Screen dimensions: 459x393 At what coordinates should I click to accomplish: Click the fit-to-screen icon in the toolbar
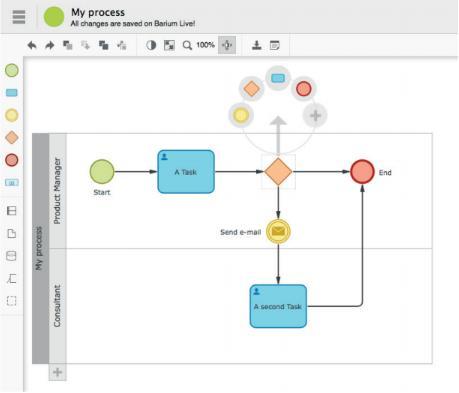169,45
